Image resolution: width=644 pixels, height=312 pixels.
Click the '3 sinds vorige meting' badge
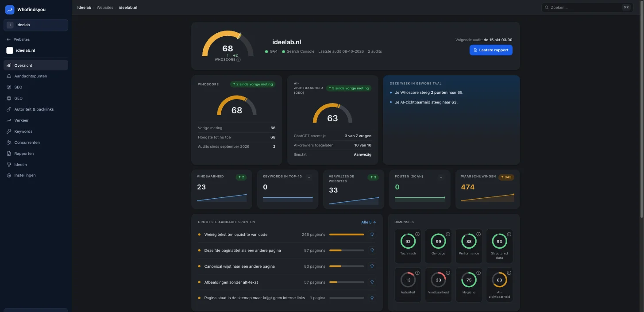[x=349, y=88]
